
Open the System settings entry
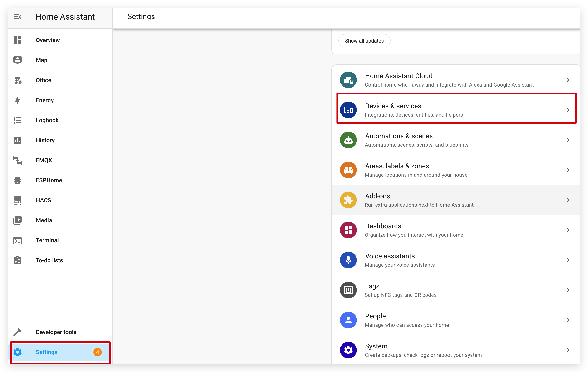click(x=455, y=350)
